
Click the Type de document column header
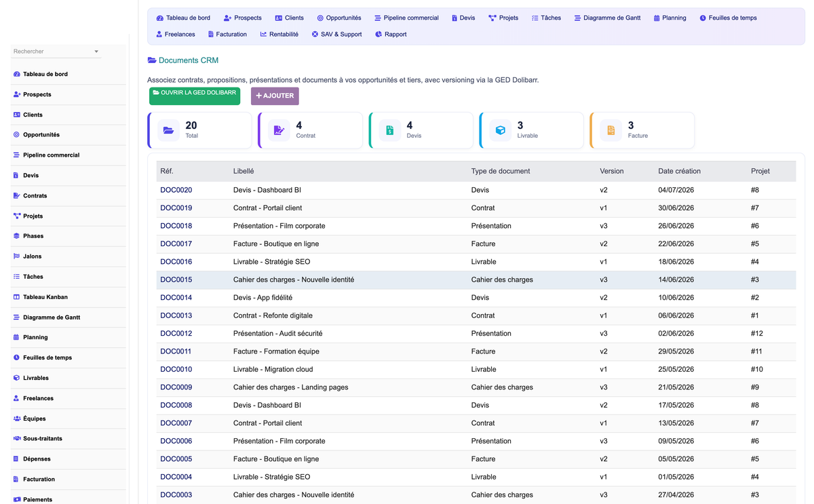tap(501, 171)
